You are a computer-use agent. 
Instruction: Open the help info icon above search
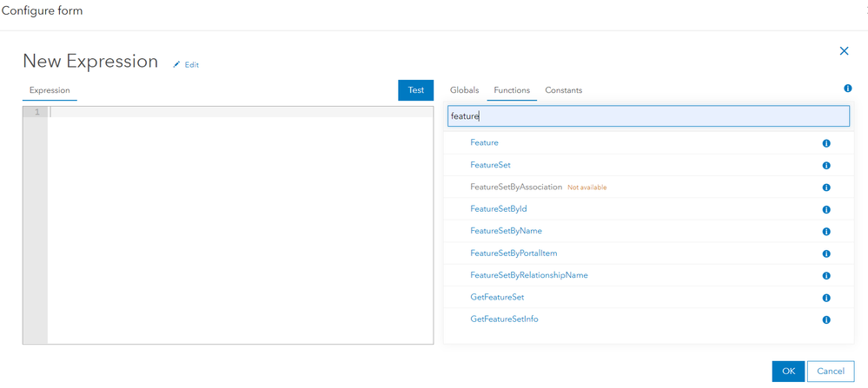(847, 89)
